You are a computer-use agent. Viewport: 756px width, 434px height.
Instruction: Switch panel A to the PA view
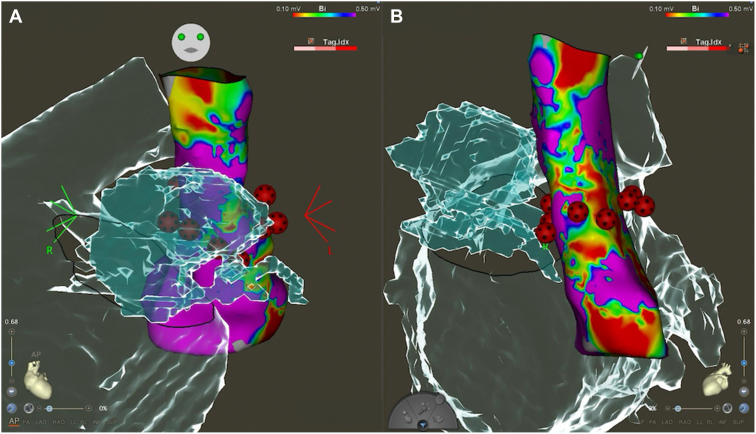(x=27, y=422)
